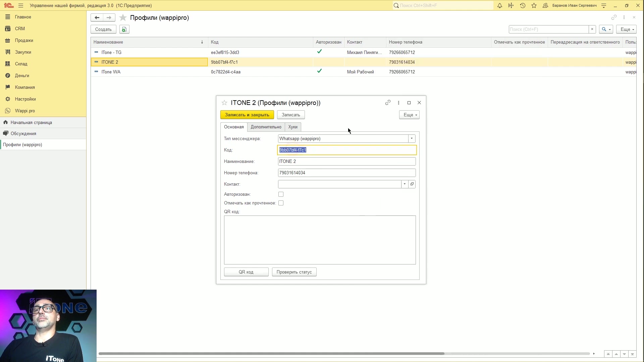Open the Еще menu in the dialog
Screen dimensions: 644x362
click(409, 115)
